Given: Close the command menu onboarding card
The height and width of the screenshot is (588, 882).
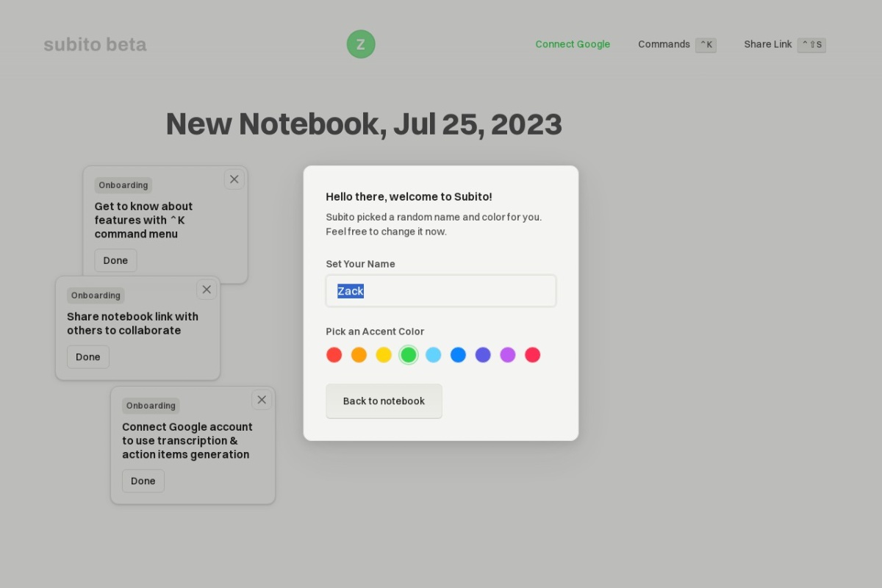Looking at the screenshot, I should tap(234, 179).
